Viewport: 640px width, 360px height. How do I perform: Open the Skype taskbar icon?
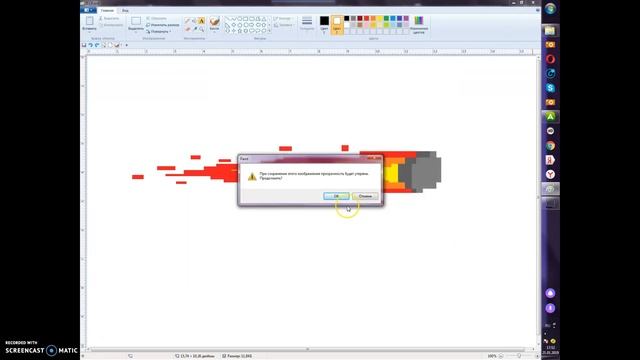[x=550, y=88]
